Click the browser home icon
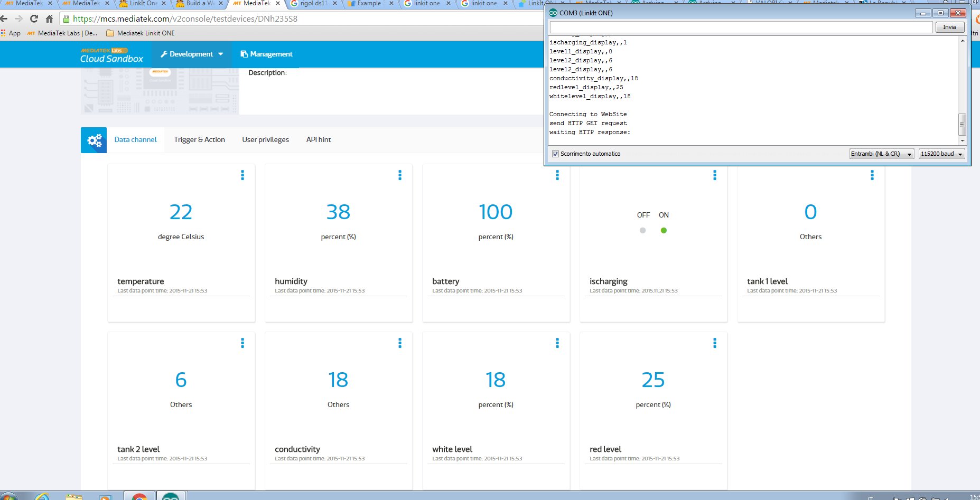Image resolution: width=980 pixels, height=500 pixels. tap(49, 18)
